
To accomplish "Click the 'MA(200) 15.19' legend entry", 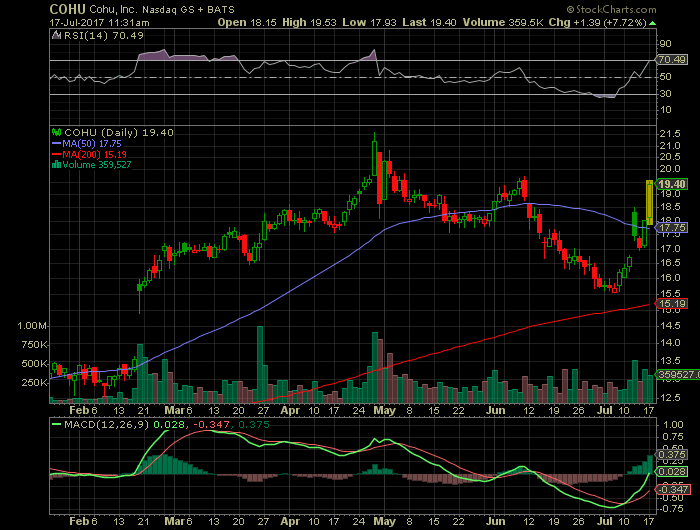I will (x=94, y=154).
